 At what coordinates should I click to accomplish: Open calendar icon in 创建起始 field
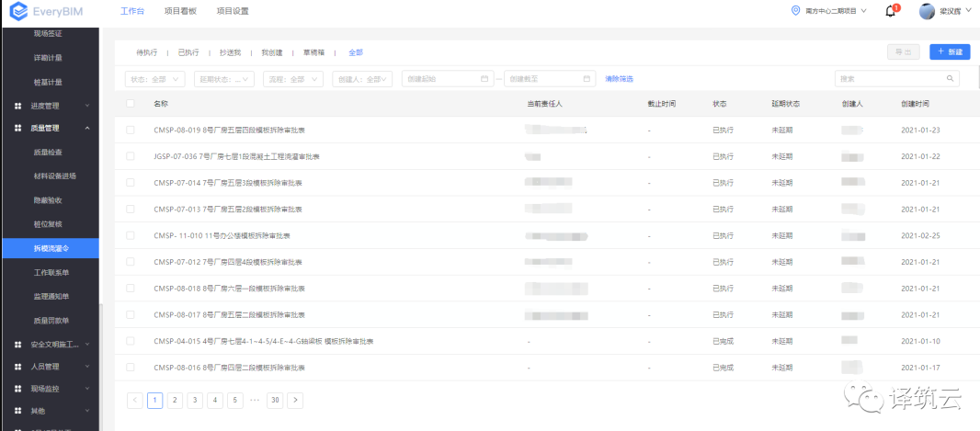[484, 79]
